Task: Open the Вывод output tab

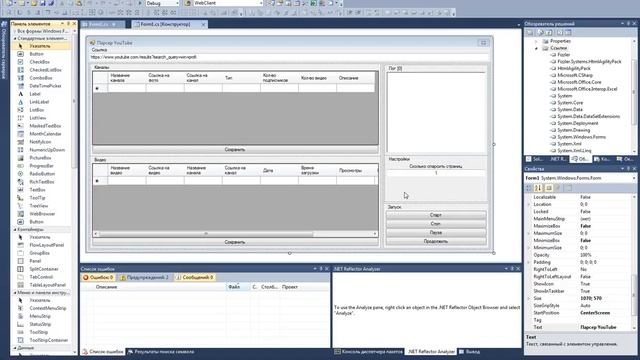Action: pyautogui.click(x=470, y=352)
